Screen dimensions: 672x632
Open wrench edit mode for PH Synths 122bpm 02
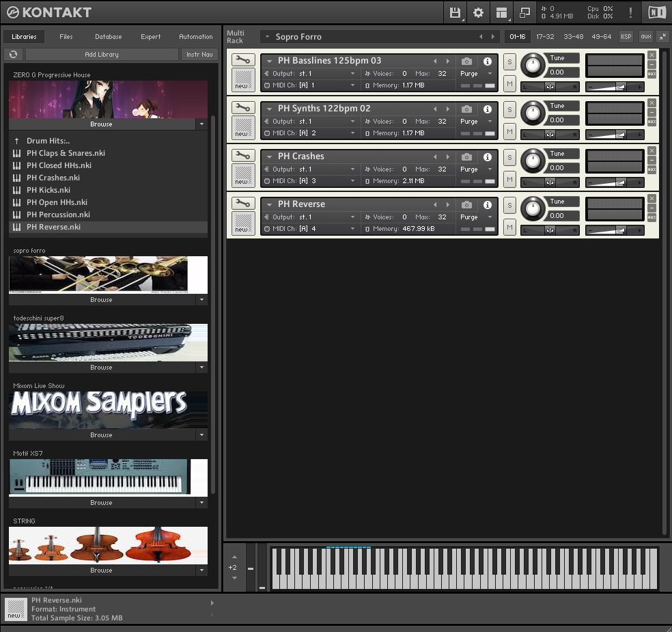pyautogui.click(x=243, y=108)
